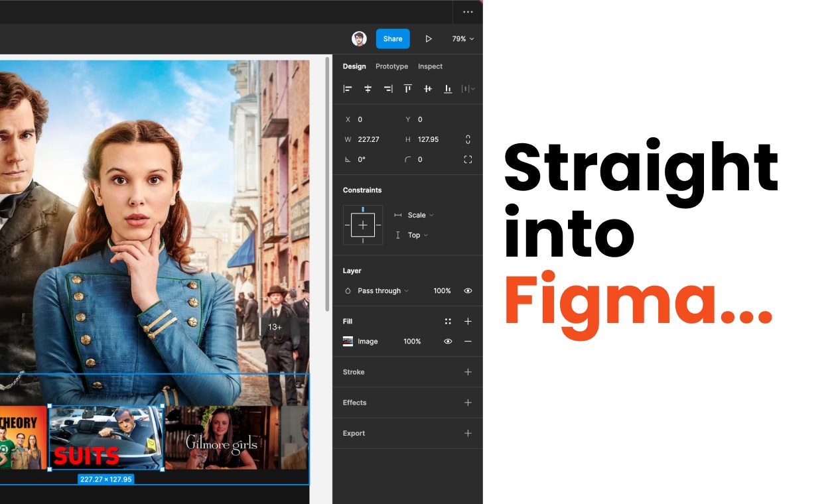Select the Suits thumbnail on canvas

105,437
